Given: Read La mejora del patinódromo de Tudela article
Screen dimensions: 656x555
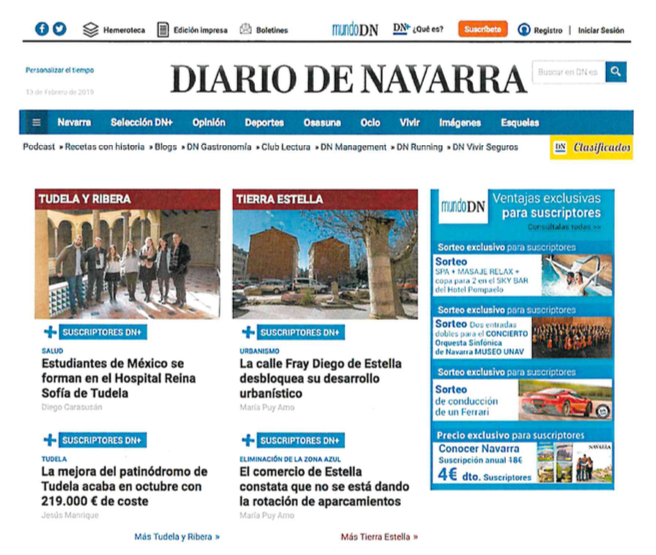Looking at the screenshot, I should click(124, 486).
